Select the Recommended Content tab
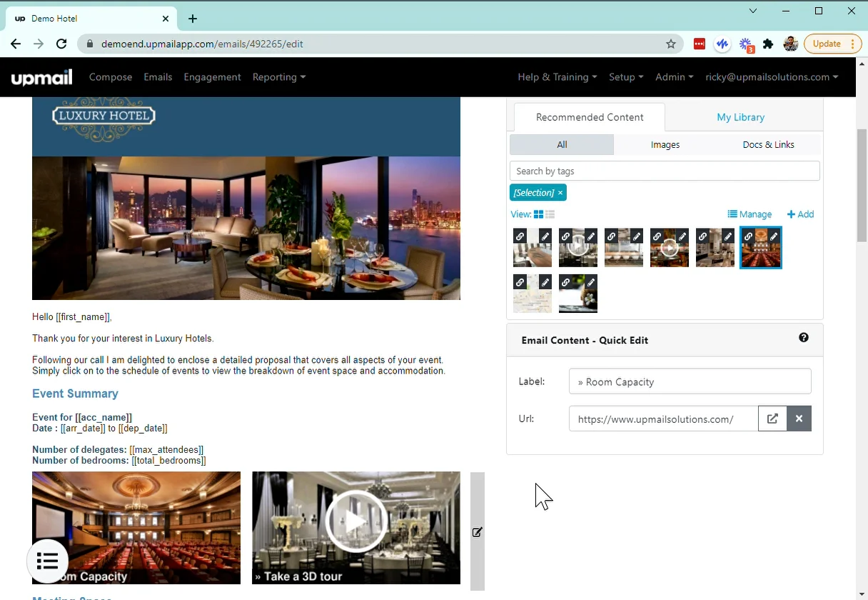The width and height of the screenshot is (868, 600). click(x=590, y=117)
